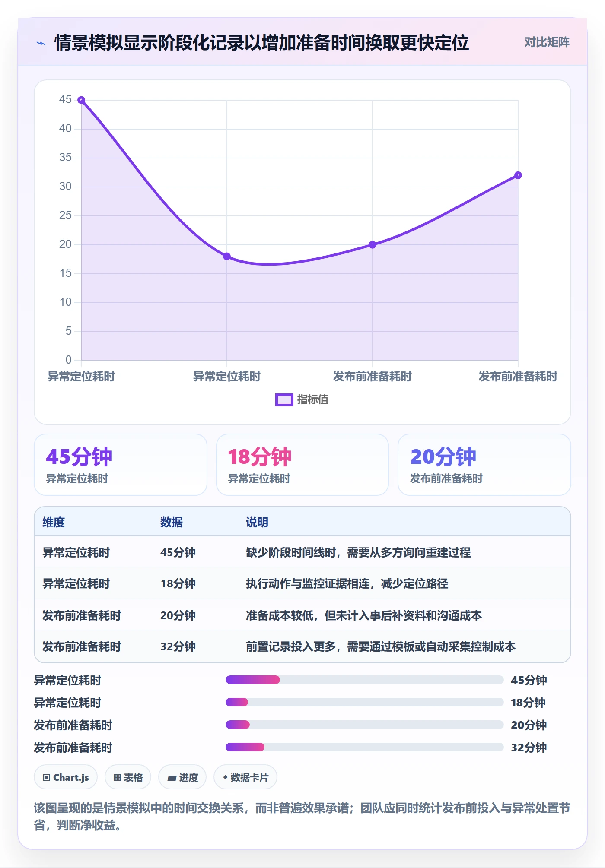
Task: Click the progress bar for 18分钟
Action: (364, 703)
